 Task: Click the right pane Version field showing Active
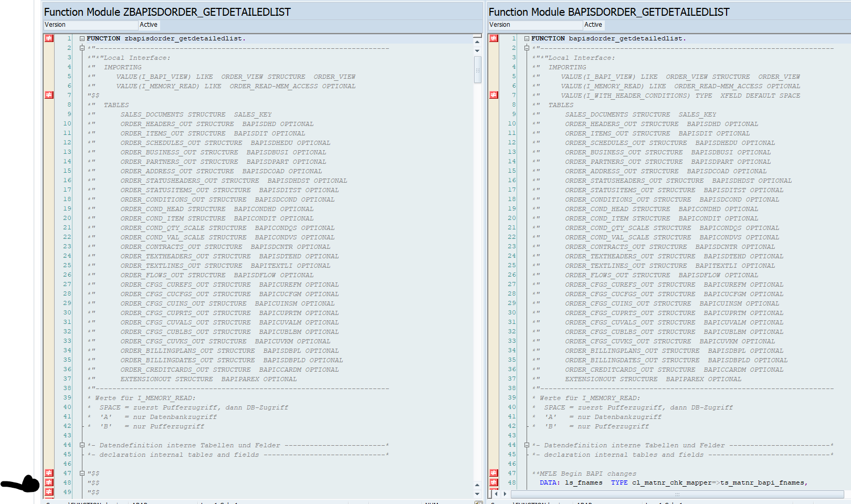coord(593,25)
